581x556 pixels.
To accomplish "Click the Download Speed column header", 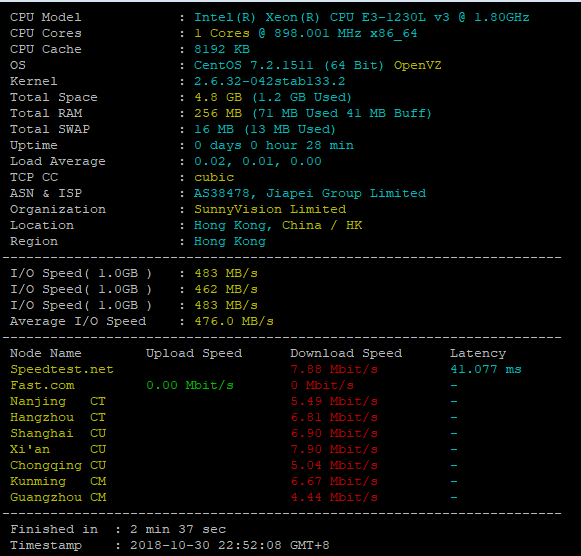I will 346,353.
